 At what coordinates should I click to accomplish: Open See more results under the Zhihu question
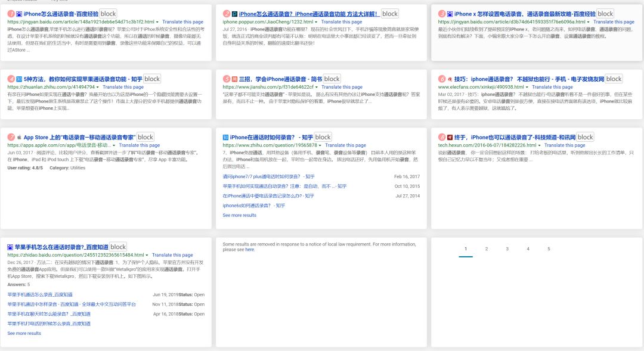(240, 215)
